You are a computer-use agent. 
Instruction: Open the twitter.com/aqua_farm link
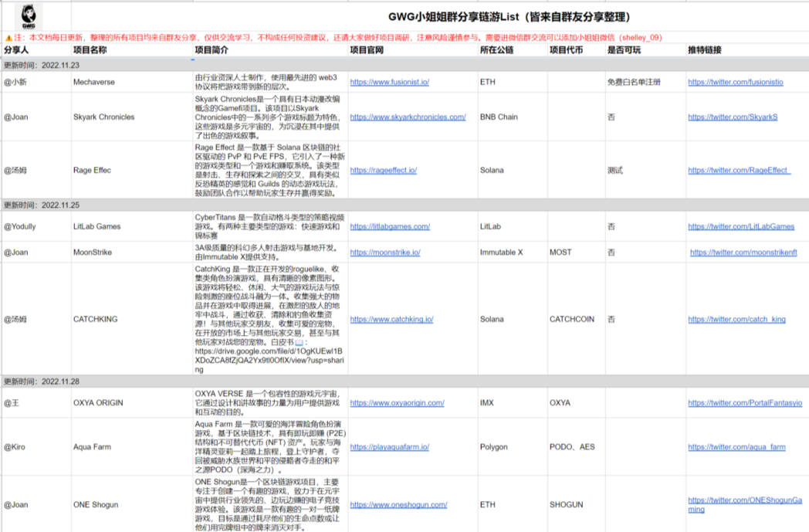point(736,447)
